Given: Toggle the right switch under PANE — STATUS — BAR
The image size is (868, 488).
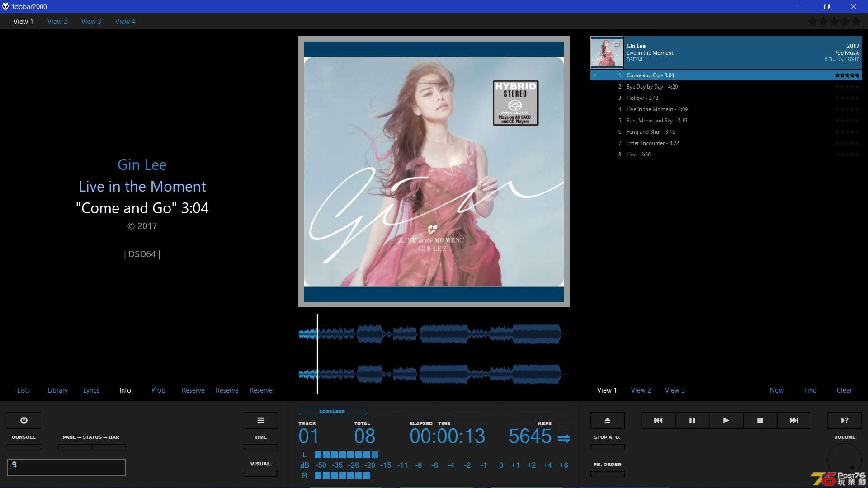Looking at the screenshot, I should [x=109, y=447].
